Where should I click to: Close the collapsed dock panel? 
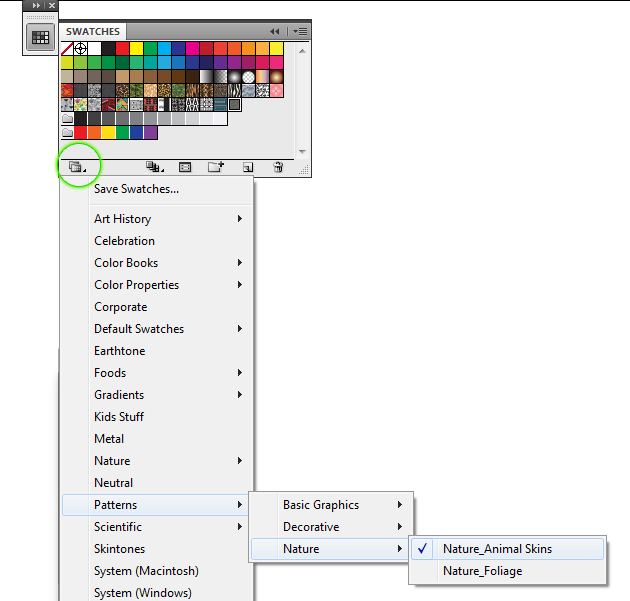[x=52, y=6]
